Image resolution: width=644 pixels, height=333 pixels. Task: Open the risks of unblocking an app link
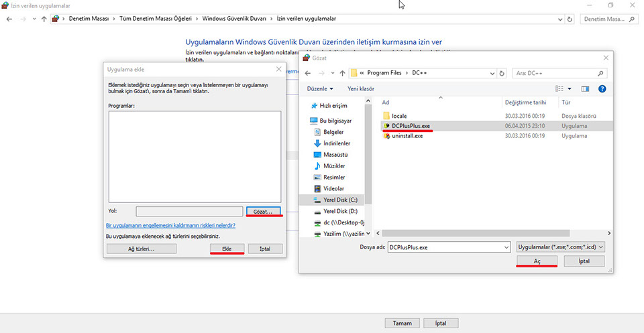click(170, 226)
